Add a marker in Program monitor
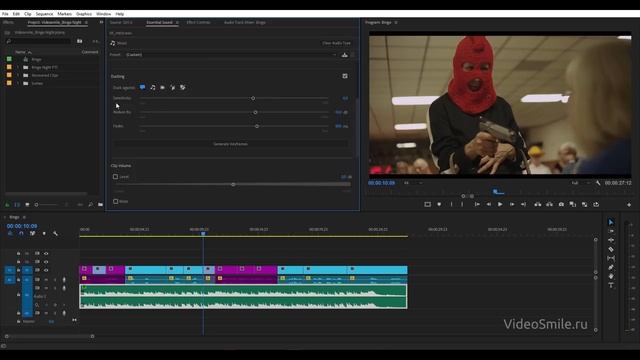The image size is (640, 360). tap(439, 204)
